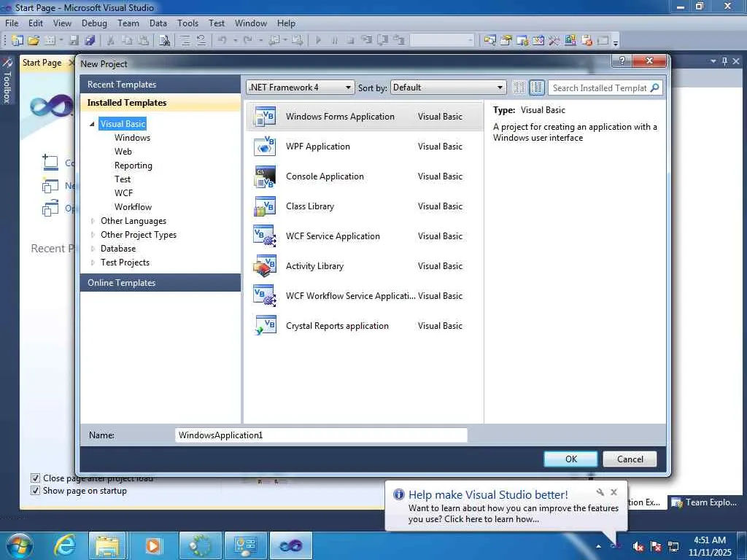Click the Windows Start button
The width and height of the screenshot is (747, 560).
[18, 545]
